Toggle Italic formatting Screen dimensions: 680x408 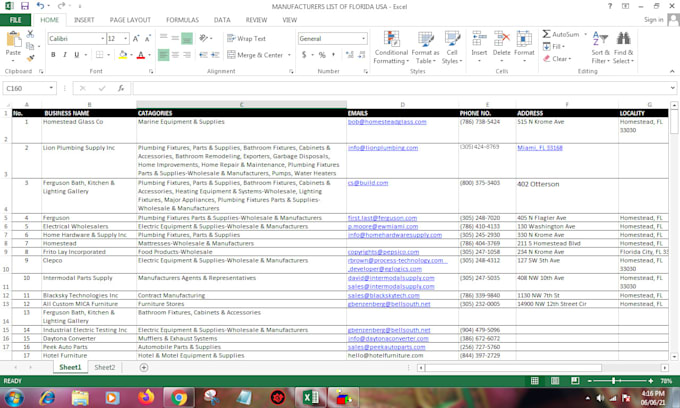(65, 55)
